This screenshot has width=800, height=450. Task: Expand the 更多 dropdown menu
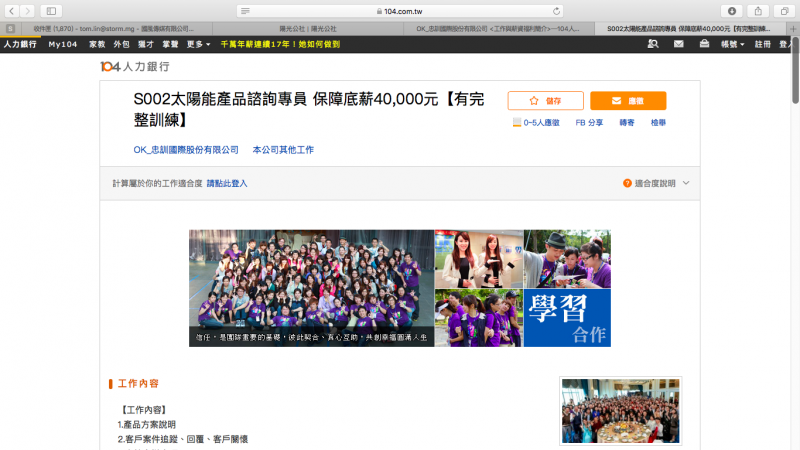(x=198, y=44)
